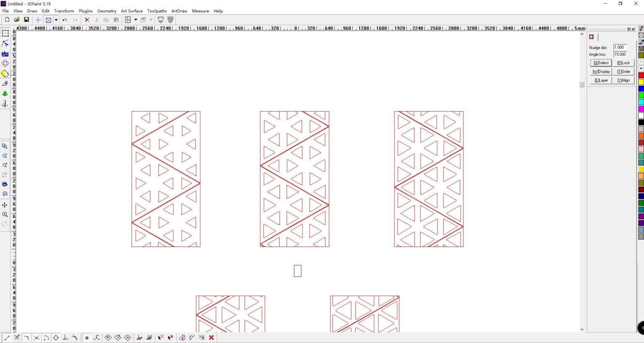Click the crosshair cursor toolbar icon
The image size is (644, 343).
point(38,20)
